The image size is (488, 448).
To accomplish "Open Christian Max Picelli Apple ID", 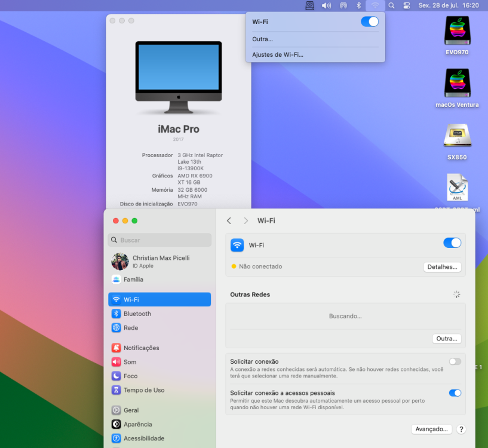I will pyautogui.click(x=159, y=262).
